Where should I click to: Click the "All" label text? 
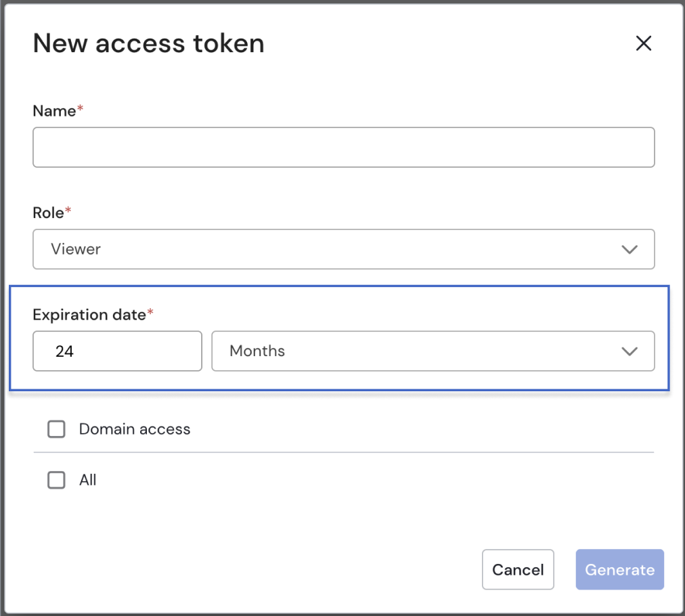[x=88, y=480]
